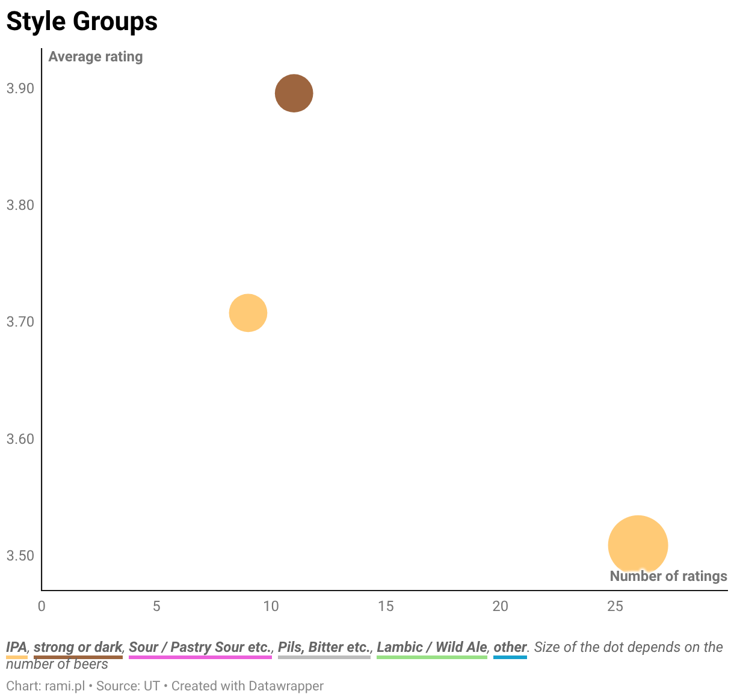Click the Style Groups chart title

pos(82,22)
